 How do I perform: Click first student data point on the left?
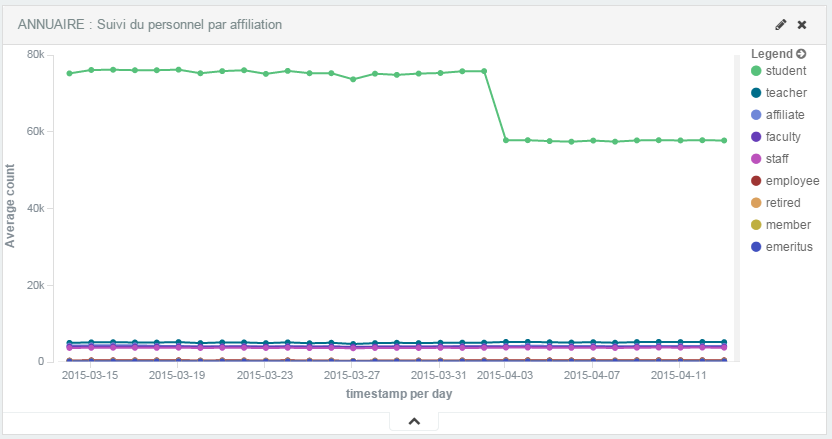70,73
